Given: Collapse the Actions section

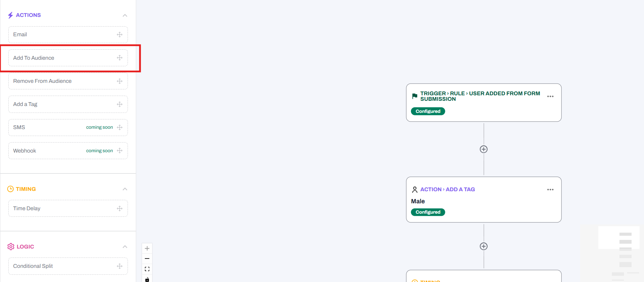Looking at the screenshot, I should point(125,16).
